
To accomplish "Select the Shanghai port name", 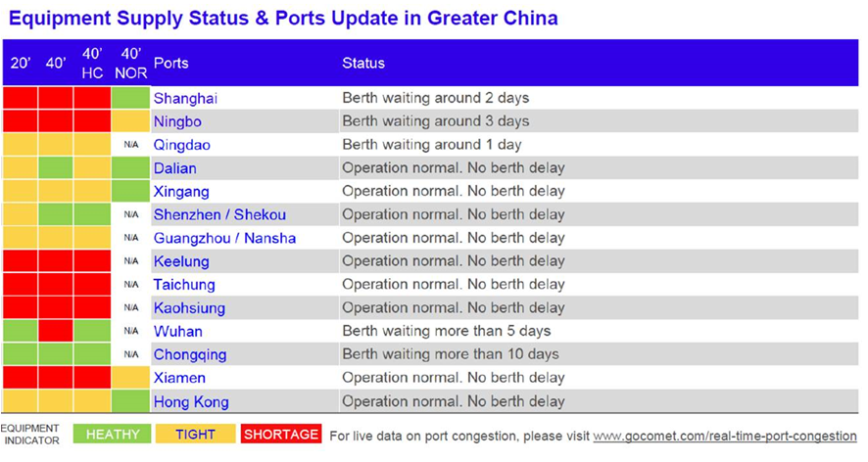I will coord(185,99).
